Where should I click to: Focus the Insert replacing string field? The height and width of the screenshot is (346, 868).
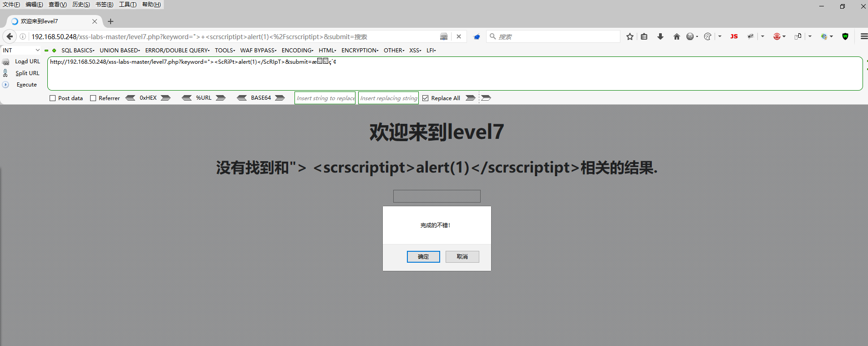point(388,98)
